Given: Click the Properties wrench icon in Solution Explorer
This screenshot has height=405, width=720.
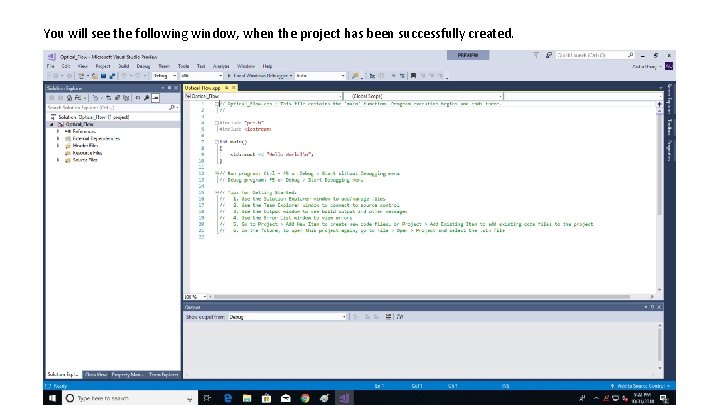Looking at the screenshot, I should click(146, 98).
